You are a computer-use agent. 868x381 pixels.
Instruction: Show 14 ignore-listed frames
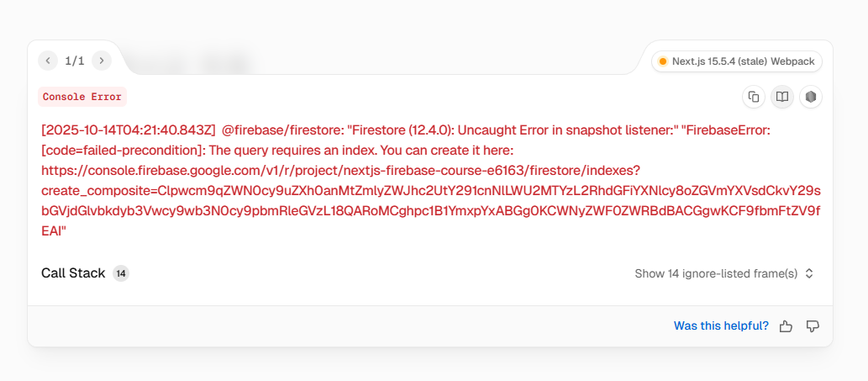coord(716,273)
